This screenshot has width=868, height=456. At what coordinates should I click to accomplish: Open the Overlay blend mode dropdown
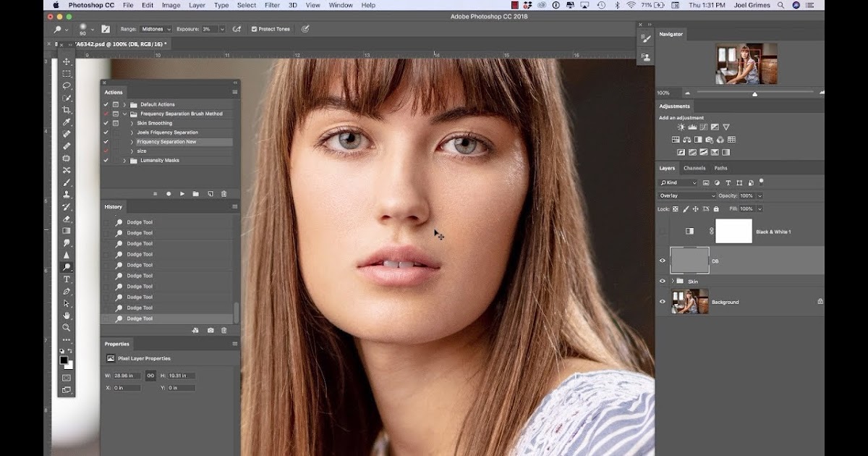687,195
